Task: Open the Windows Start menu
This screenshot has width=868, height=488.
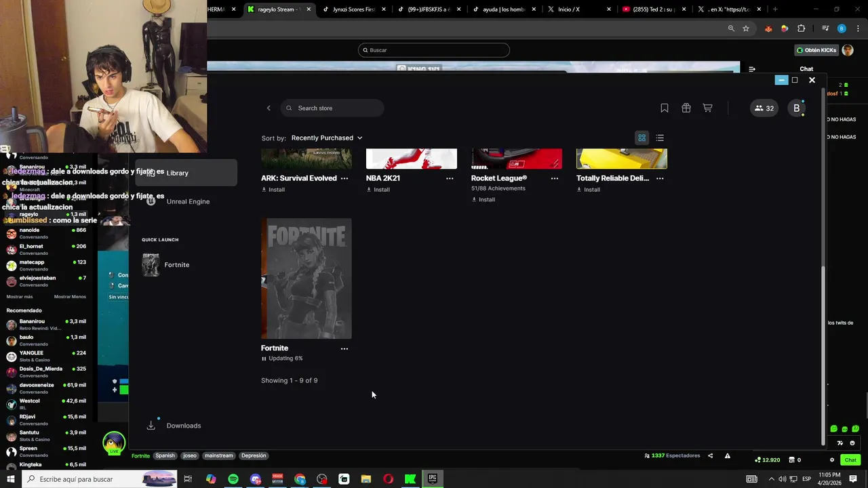Action: click(x=10, y=479)
